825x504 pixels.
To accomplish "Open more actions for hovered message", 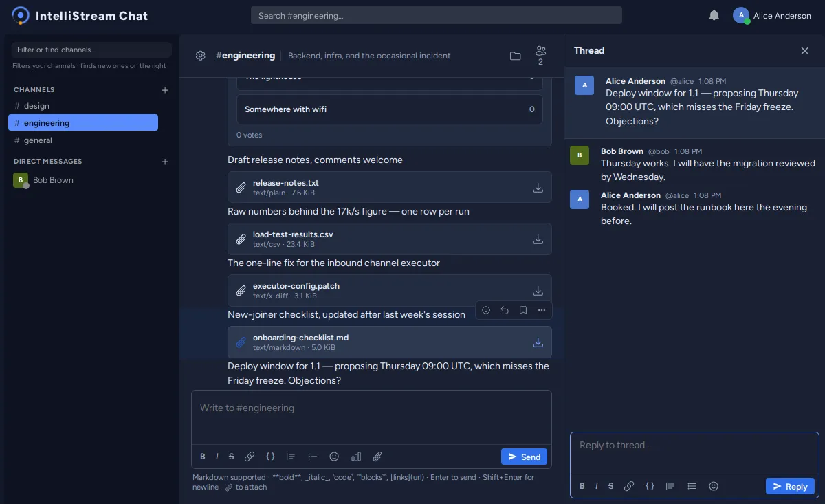I will 542,310.
